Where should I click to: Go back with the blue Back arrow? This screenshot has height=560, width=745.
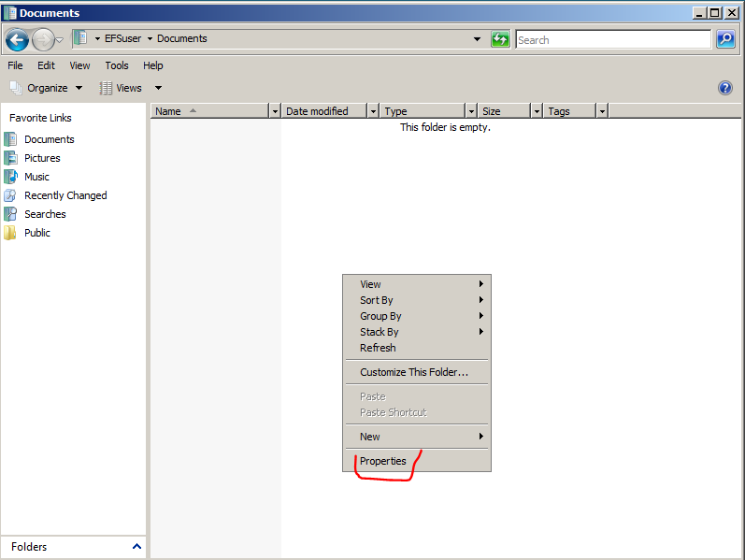[17, 40]
